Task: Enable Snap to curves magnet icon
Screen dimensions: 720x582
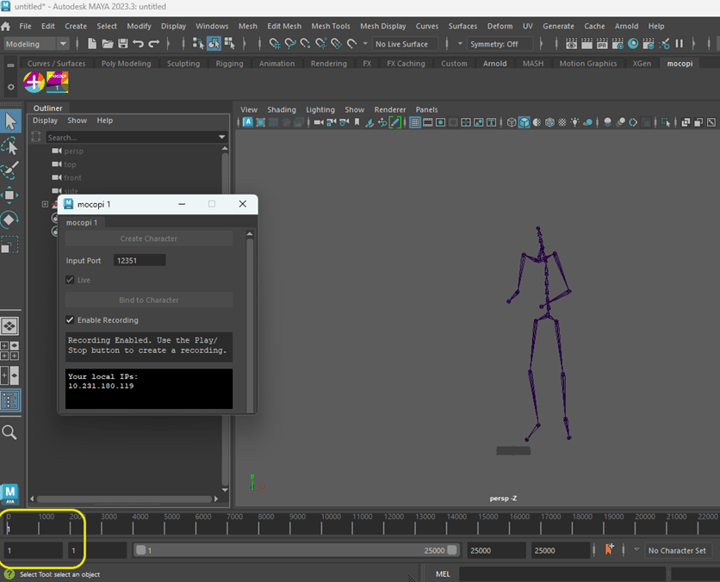Action: (290, 44)
